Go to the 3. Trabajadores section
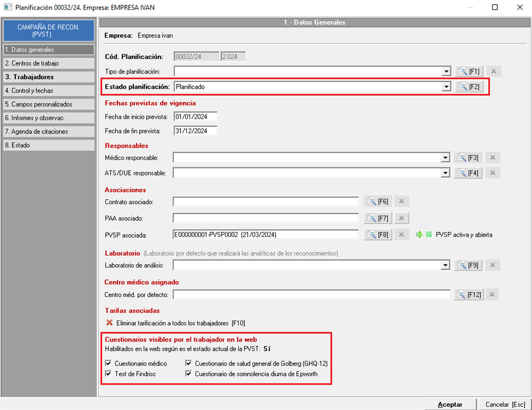Image resolution: width=532 pixels, height=410 pixels. pyautogui.click(x=48, y=77)
